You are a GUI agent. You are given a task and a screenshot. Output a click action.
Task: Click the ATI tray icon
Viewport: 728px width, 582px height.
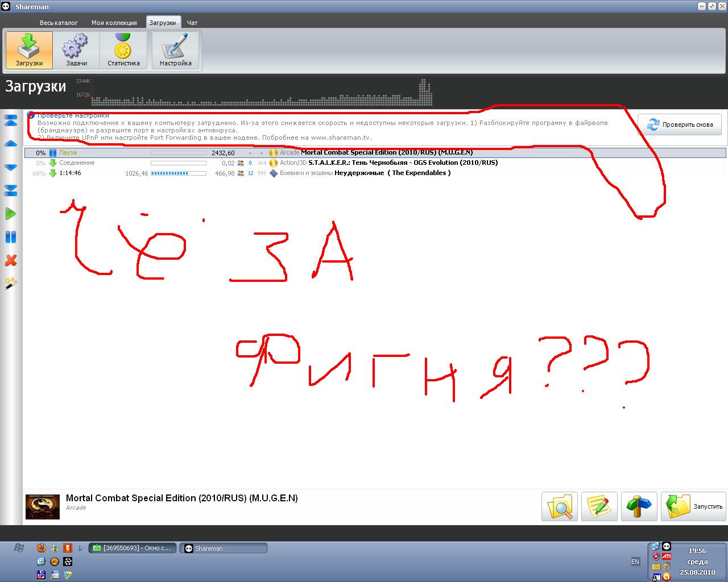click(x=666, y=556)
